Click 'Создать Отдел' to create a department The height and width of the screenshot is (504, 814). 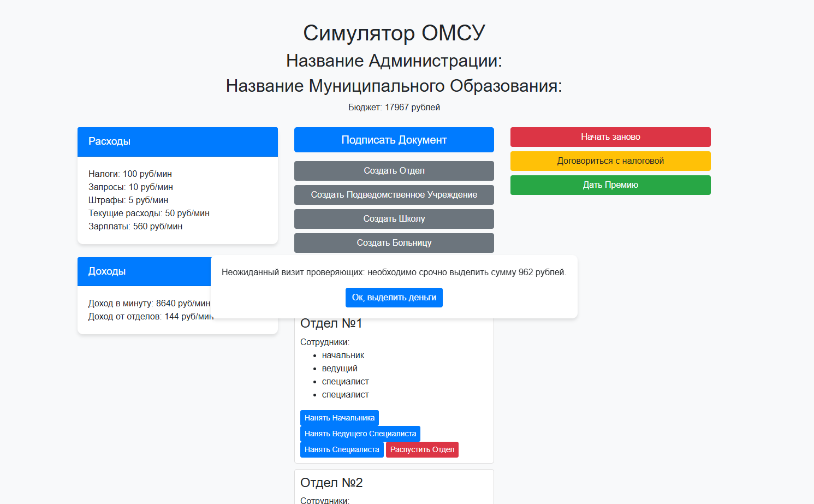[394, 170]
